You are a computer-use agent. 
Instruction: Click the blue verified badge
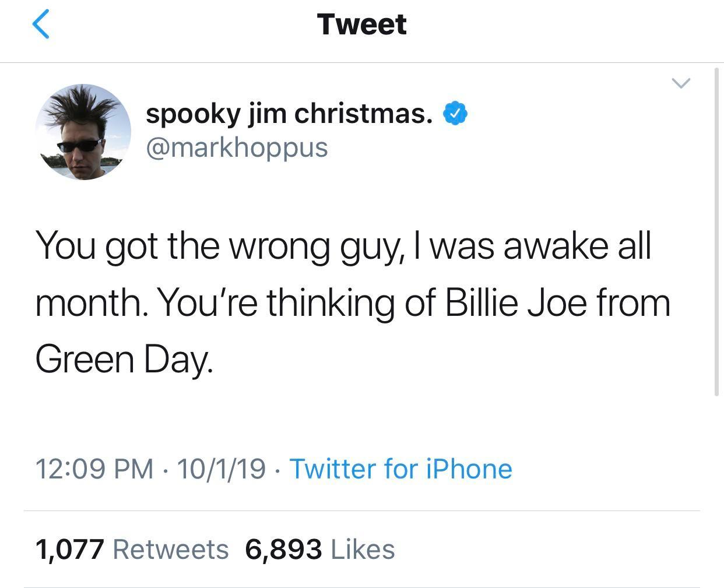click(x=456, y=113)
